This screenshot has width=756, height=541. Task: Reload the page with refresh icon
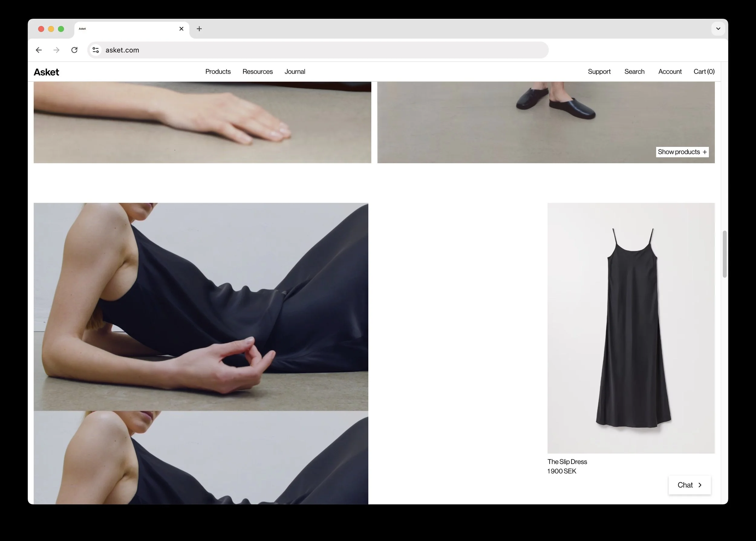[x=74, y=50]
